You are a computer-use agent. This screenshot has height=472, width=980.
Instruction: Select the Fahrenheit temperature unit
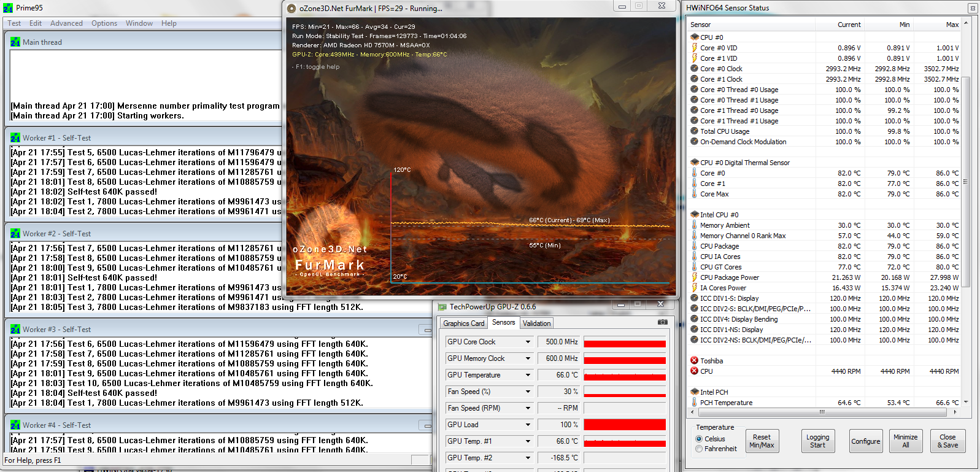pos(699,449)
